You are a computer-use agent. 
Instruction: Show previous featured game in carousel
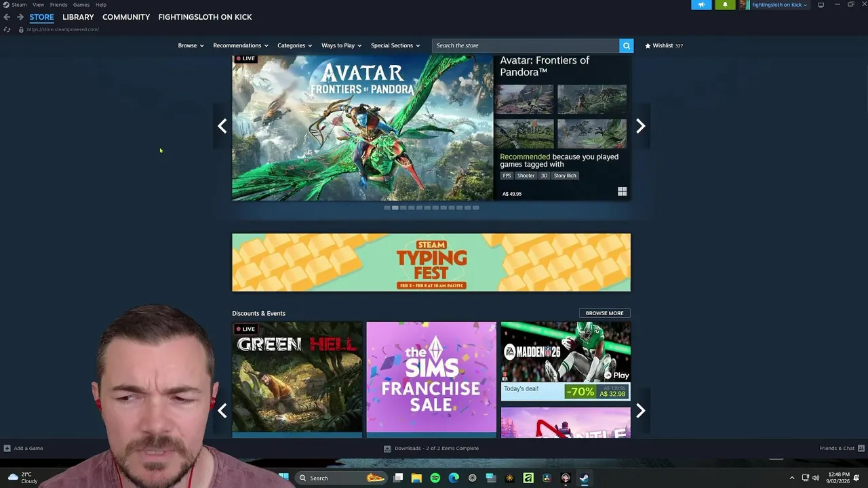(222, 126)
